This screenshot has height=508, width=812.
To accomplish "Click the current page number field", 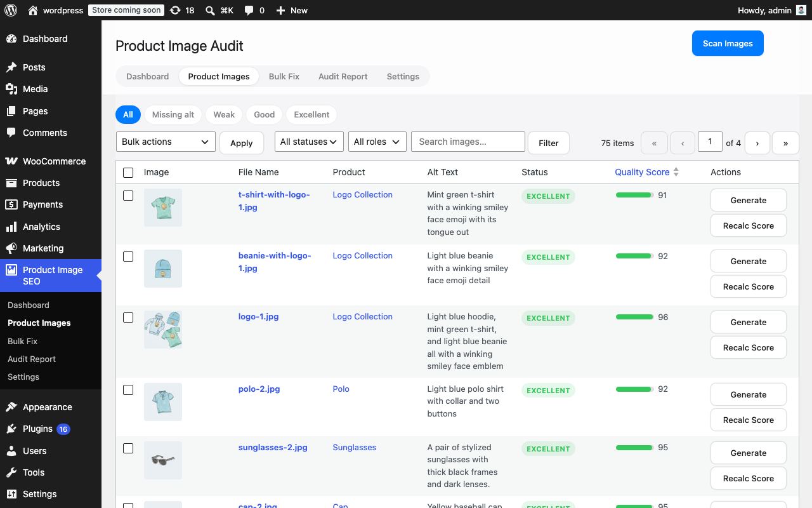I will pos(710,142).
